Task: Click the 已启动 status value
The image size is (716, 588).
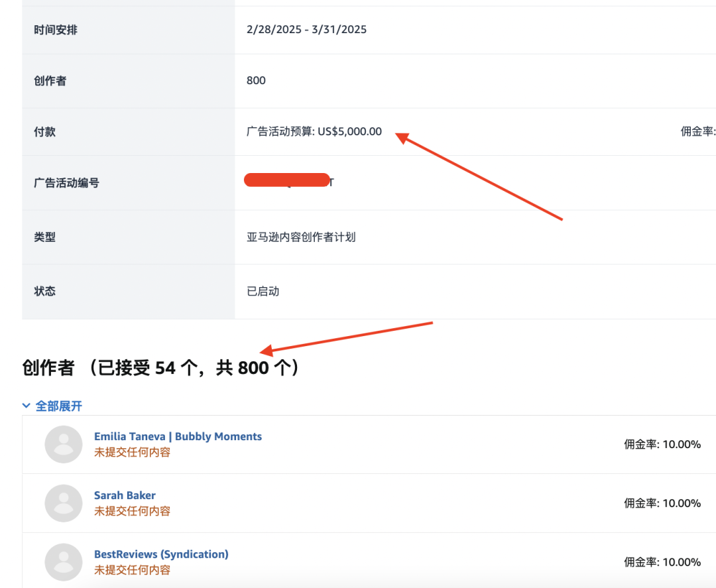Action: [x=263, y=291]
